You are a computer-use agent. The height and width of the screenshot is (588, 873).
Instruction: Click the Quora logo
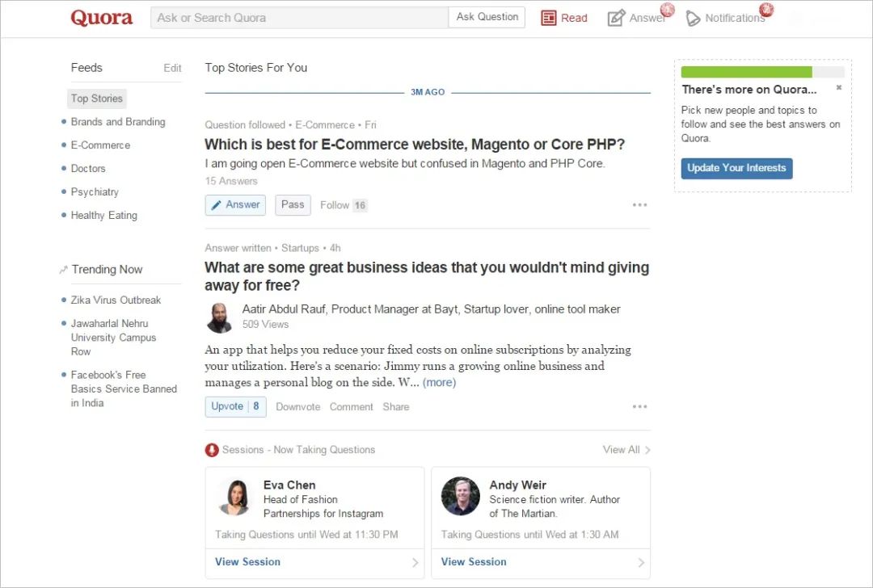(x=101, y=18)
